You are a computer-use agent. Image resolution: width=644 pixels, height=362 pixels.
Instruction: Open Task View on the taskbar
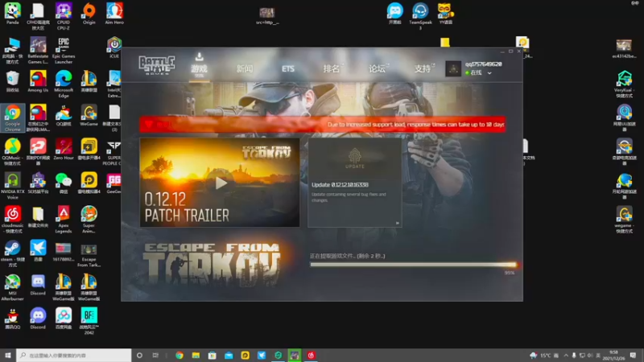pos(155,355)
